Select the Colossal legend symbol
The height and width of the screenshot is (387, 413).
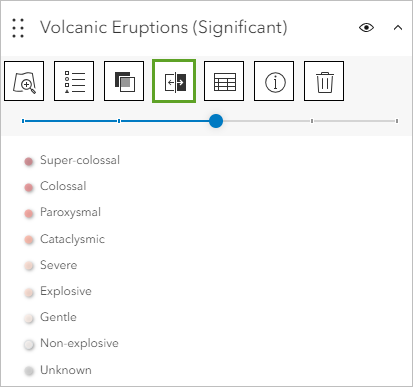[29, 188]
